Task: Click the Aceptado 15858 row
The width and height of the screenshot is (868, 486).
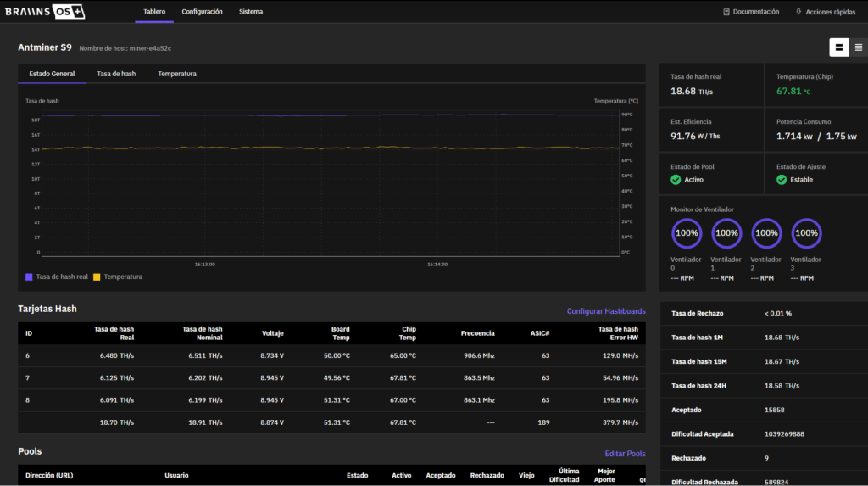Action: pyautogui.click(x=764, y=410)
